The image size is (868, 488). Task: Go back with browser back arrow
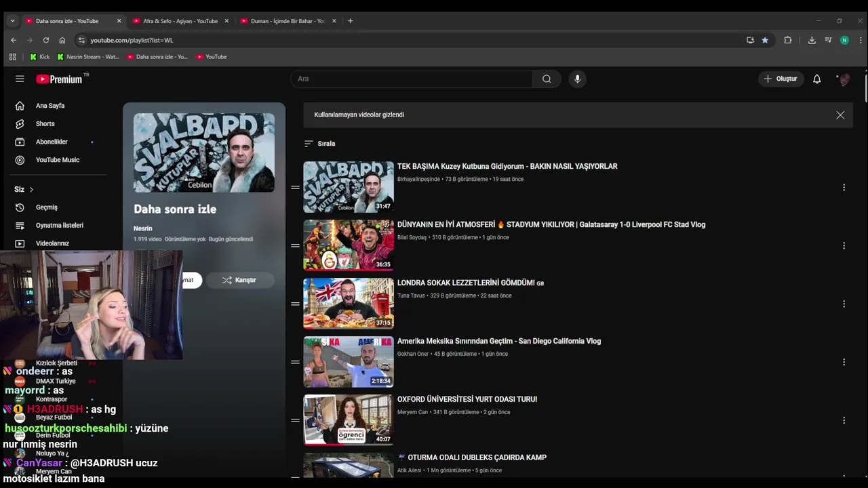(x=14, y=40)
